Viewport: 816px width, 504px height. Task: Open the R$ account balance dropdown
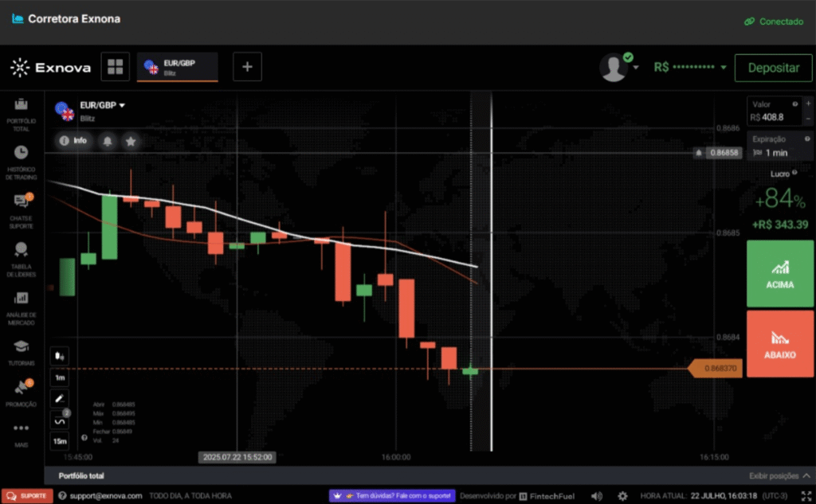[690, 68]
